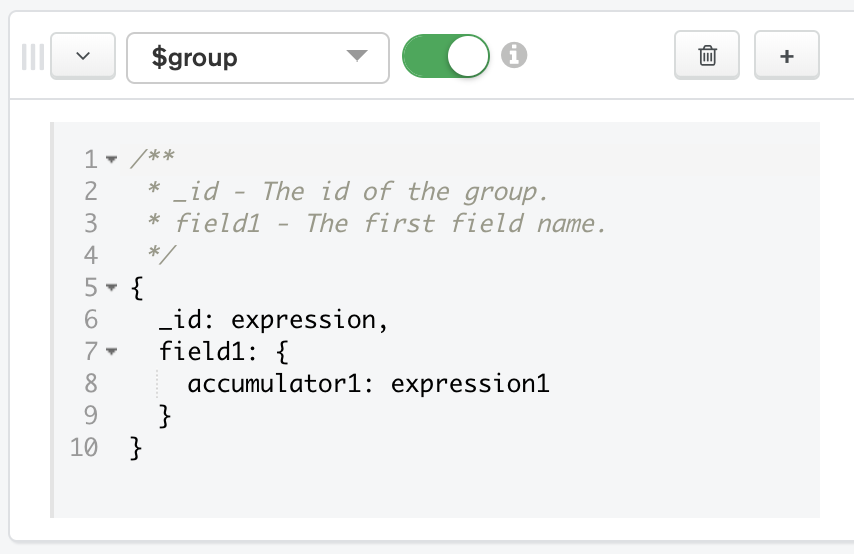Click line number 10 in the gutter

click(85, 448)
